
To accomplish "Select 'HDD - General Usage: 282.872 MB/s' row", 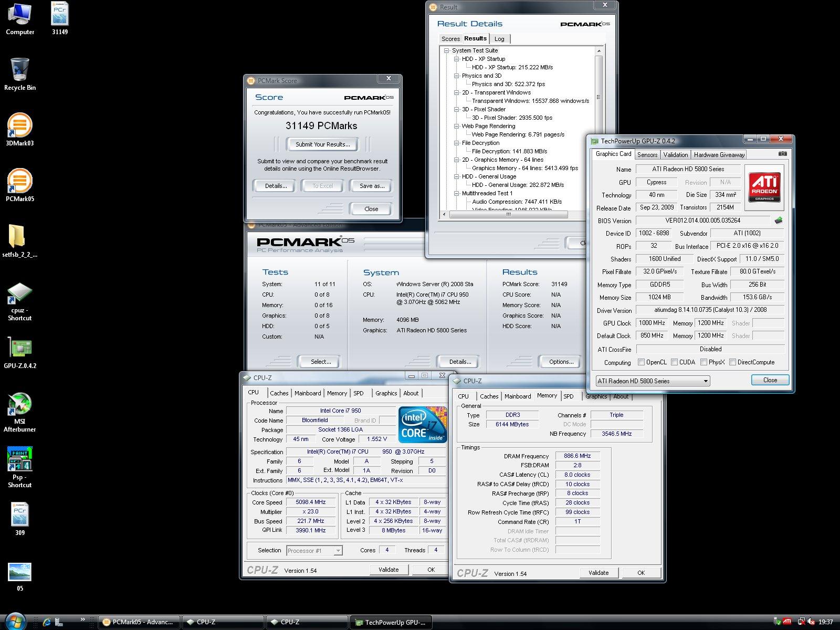I will (x=518, y=185).
